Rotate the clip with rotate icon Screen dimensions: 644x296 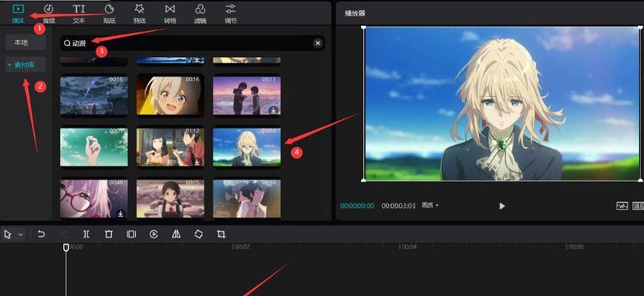199,234
